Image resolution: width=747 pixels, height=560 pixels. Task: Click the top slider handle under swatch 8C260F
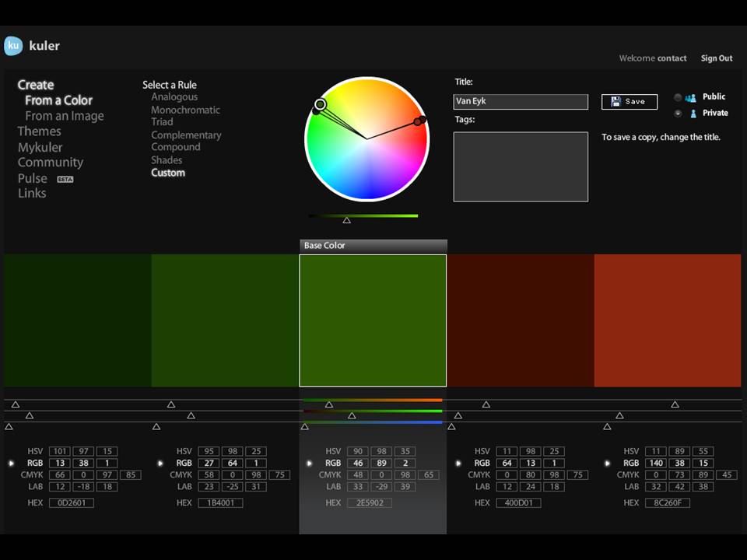click(675, 404)
